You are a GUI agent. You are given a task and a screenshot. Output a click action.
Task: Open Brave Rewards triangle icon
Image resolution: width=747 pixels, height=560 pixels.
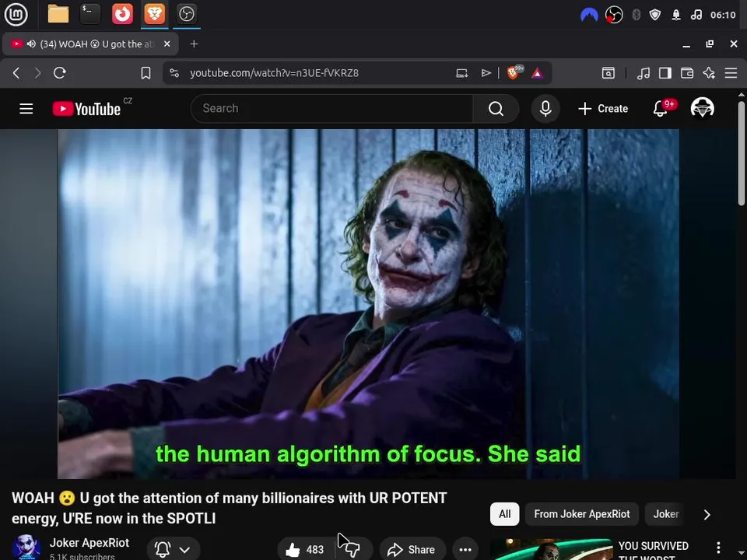(x=538, y=73)
